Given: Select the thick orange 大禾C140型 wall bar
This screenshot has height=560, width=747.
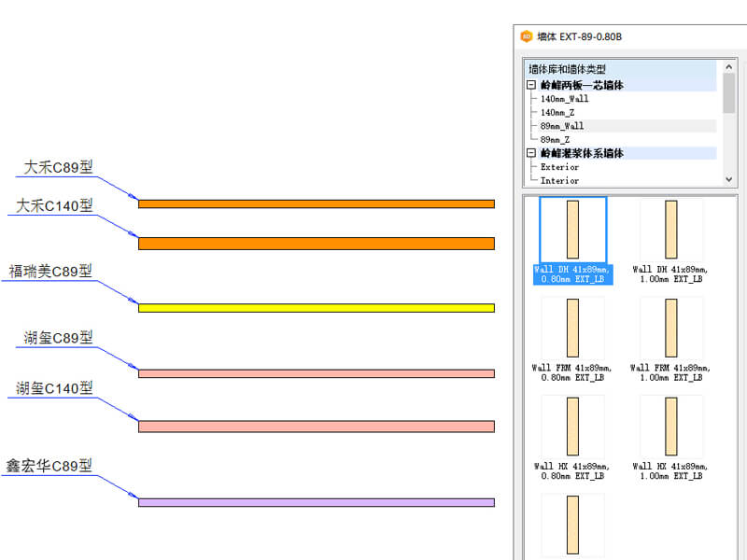Looking at the screenshot, I should (x=317, y=244).
